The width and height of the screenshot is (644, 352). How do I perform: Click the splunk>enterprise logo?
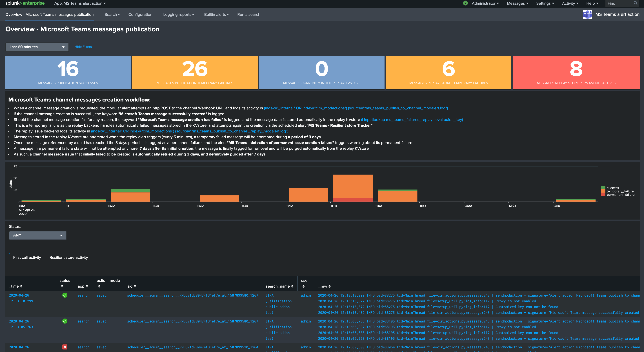pyautogui.click(x=24, y=3)
